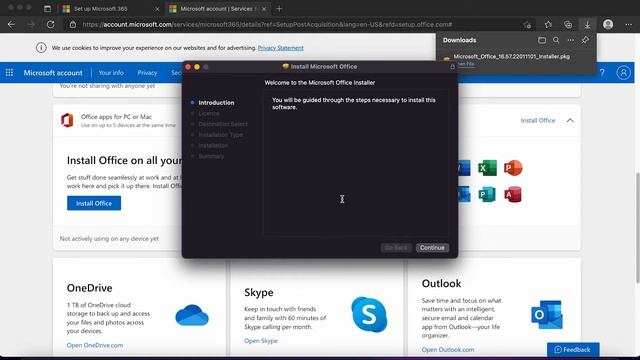Click the blue Install Office button
Viewport: 640px width, 360px height.
pos(94,203)
